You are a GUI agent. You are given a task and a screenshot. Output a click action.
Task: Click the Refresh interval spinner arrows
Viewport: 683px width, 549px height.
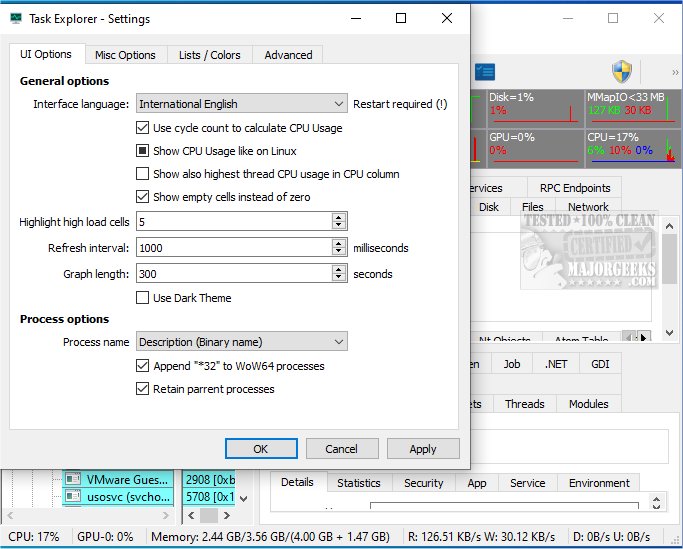pyautogui.click(x=339, y=248)
